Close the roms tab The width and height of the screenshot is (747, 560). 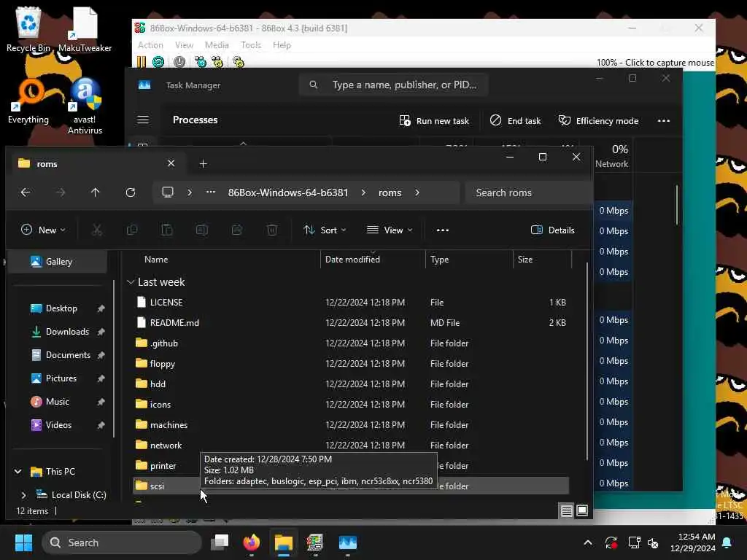[x=171, y=163]
